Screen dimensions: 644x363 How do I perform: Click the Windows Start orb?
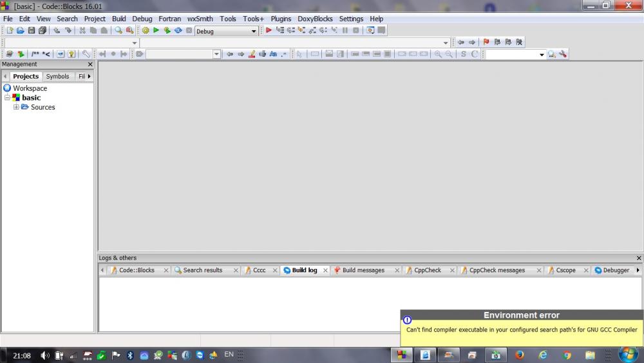tap(629, 355)
